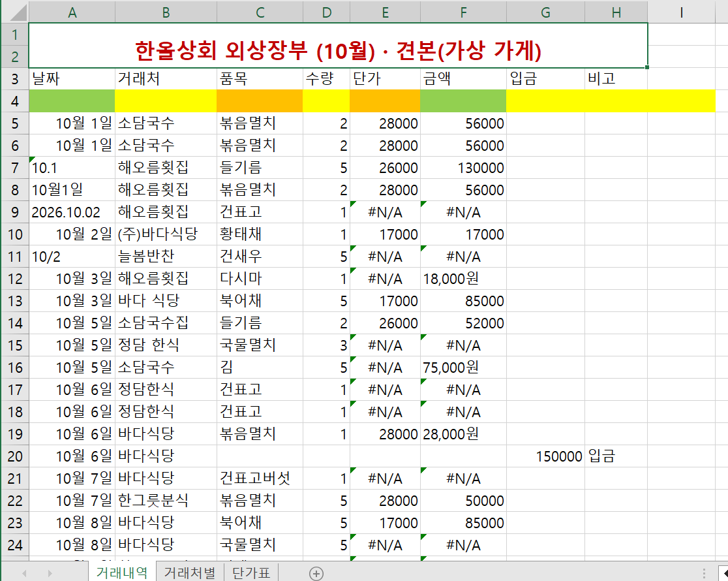Click the #N/A amount cell in row 21
Image resolution: width=728 pixels, height=581 pixels.
coord(463,479)
